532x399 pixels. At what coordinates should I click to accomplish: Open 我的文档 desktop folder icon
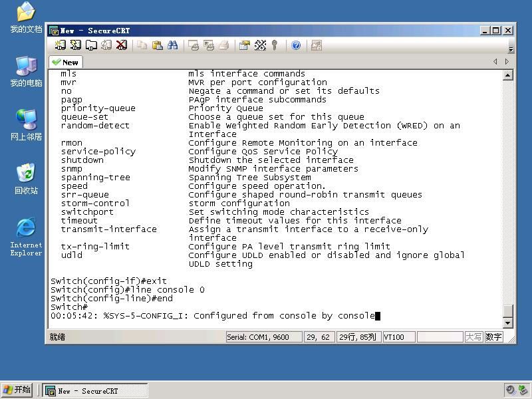click(x=26, y=18)
